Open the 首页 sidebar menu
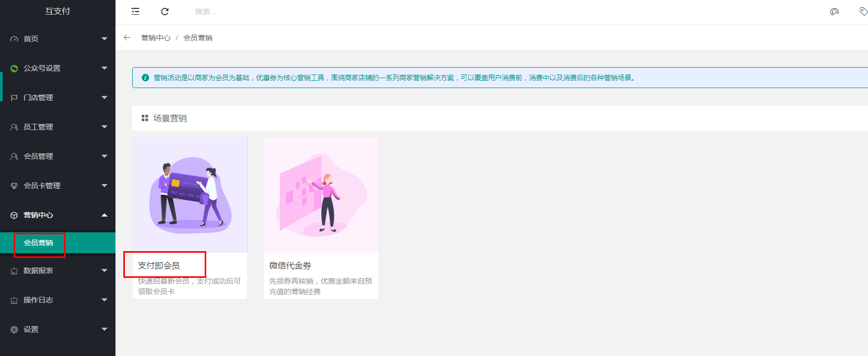Image resolution: width=868 pixels, height=356 pixels. pos(58,39)
